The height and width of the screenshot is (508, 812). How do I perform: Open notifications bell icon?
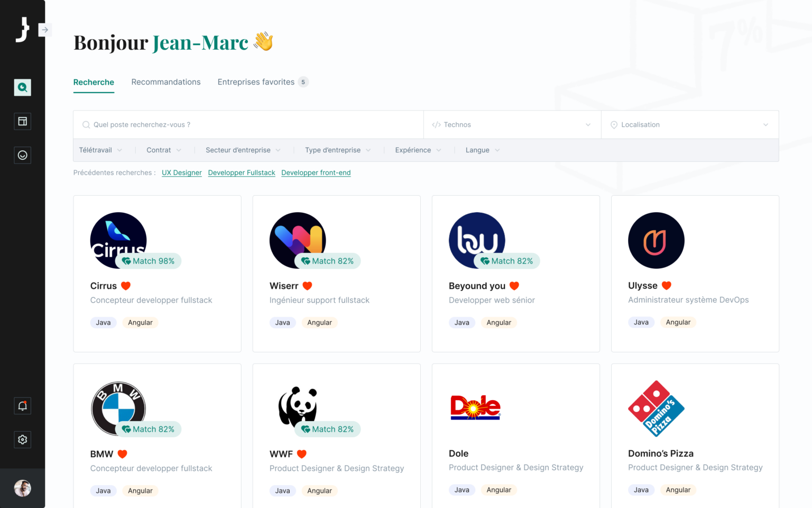[x=22, y=406]
